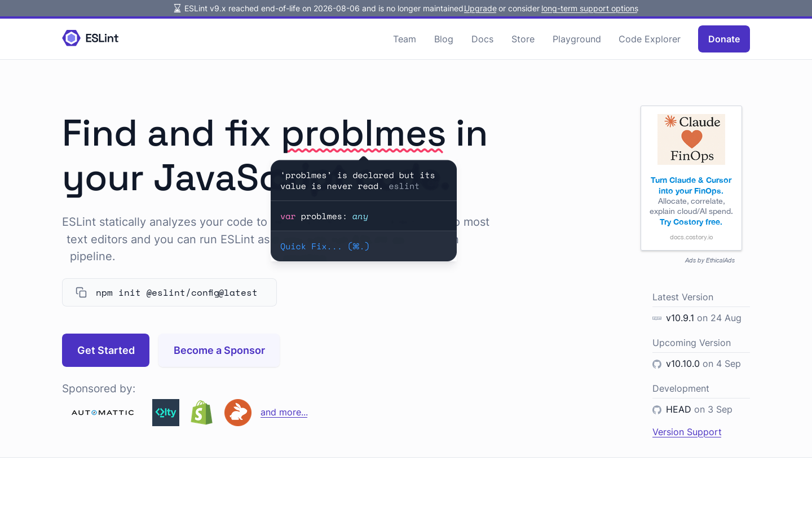Click the 'Sponsored by:' label
The height and width of the screenshot is (508, 812).
[x=99, y=388]
